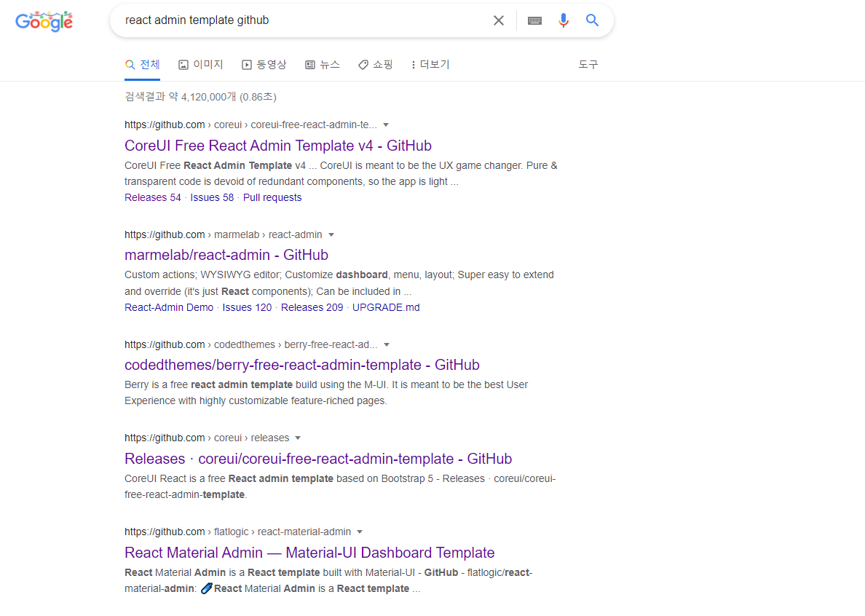Open the on-screen keyboard icon
The height and width of the screenshot is (616, 865).
point(534,20)
